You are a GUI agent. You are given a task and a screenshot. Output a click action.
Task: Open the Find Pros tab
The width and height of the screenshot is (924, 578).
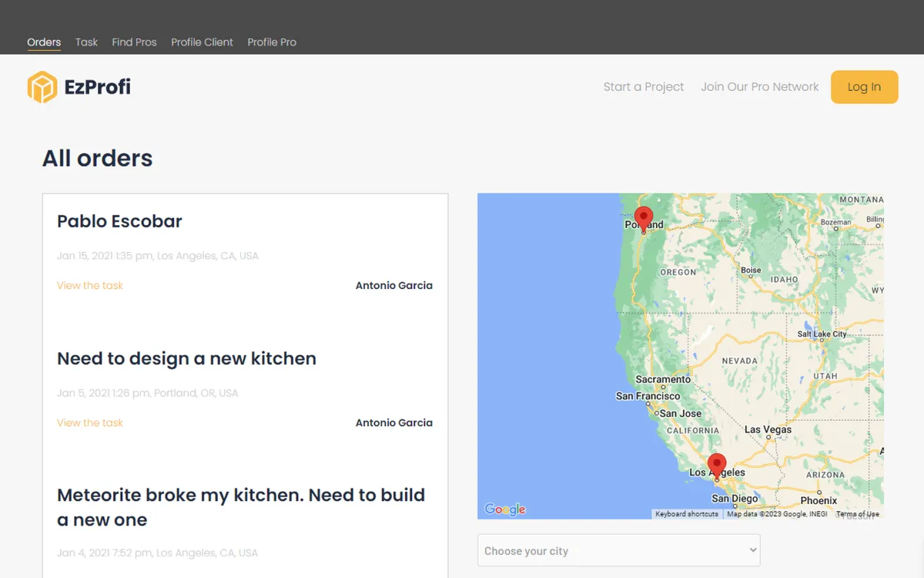[134, 42]
